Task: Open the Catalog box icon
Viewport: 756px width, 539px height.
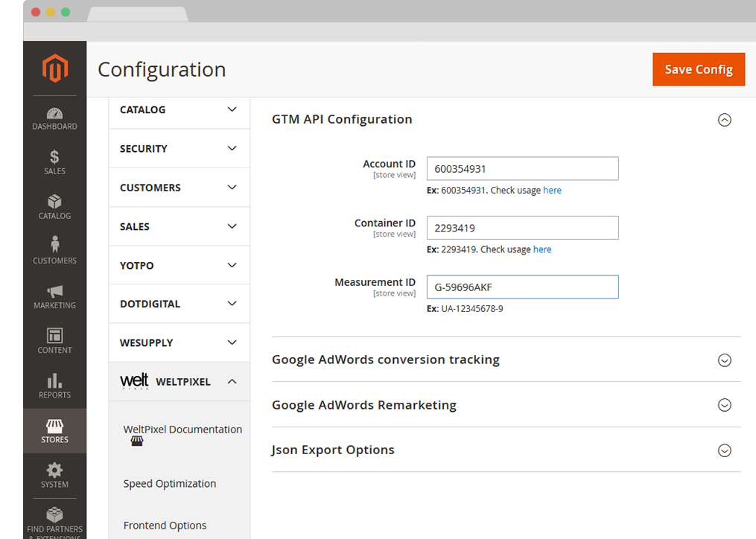Action: 54,202
